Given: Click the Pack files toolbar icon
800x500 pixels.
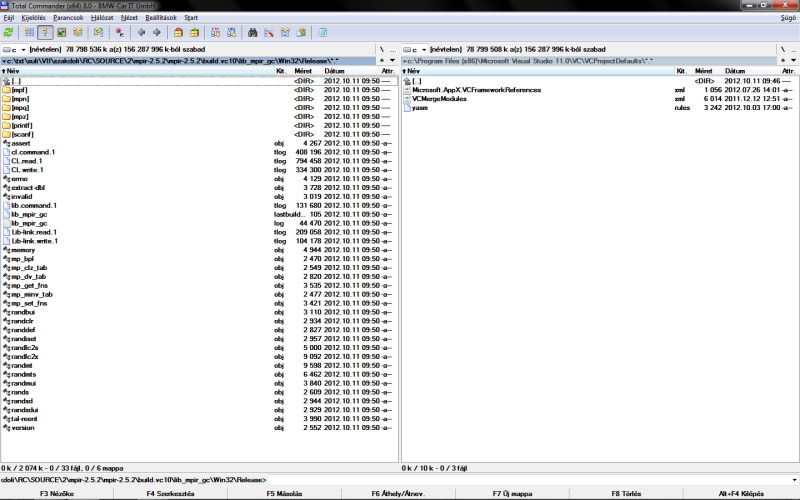Looking at the screenshot, I should pyautogui.click(x=178, y=32).
